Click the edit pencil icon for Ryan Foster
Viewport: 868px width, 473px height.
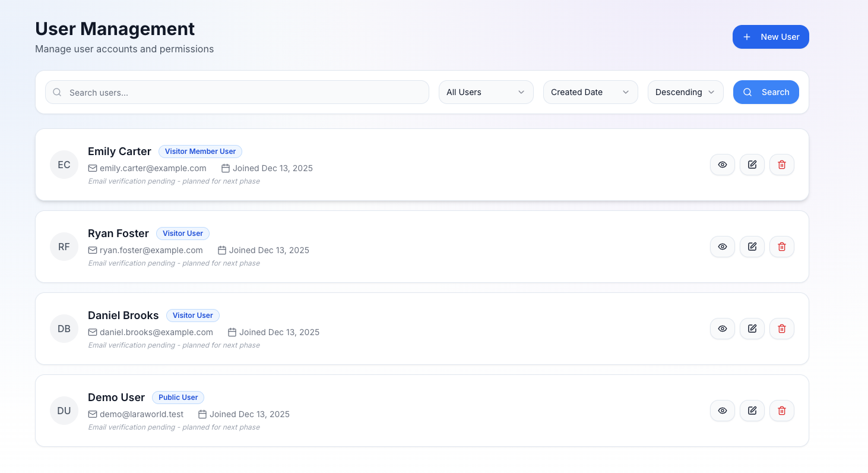coord(752,247)
